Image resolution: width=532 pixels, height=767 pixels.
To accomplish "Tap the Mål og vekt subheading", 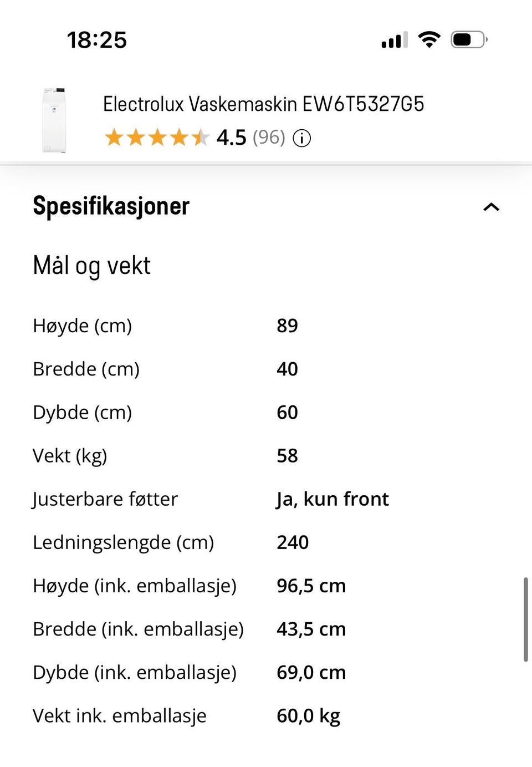I will coord(92,266).
